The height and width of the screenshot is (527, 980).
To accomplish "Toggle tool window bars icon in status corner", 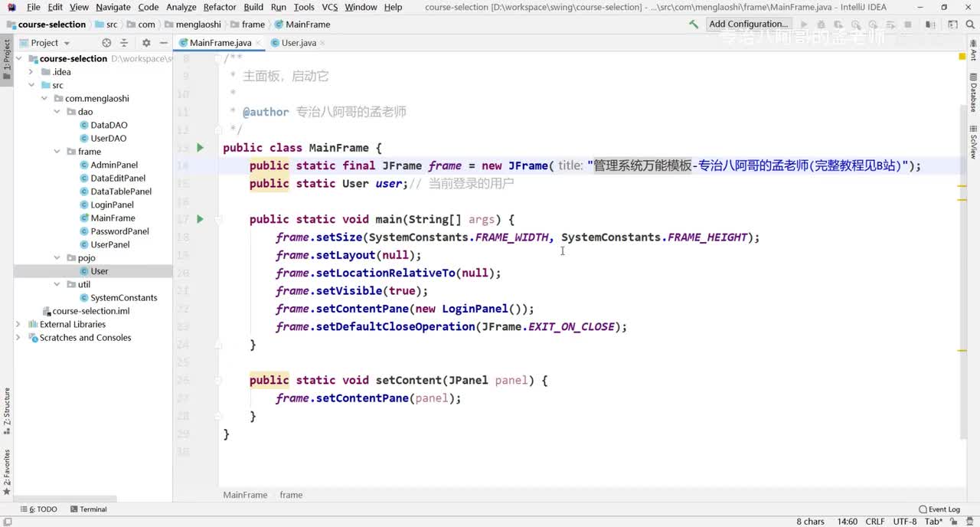I will (x=7, y=522).
